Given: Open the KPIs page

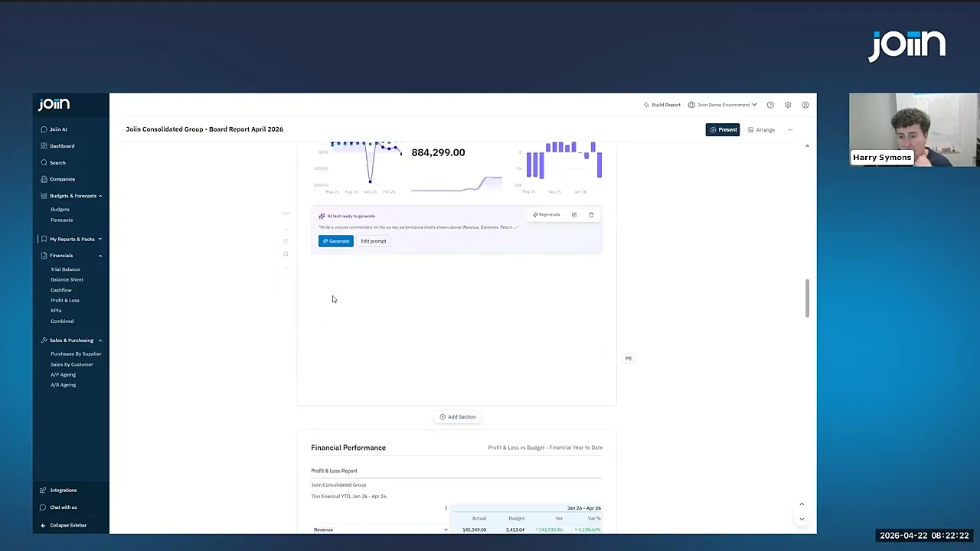Looking at the screenshot, I should (56, 311).
